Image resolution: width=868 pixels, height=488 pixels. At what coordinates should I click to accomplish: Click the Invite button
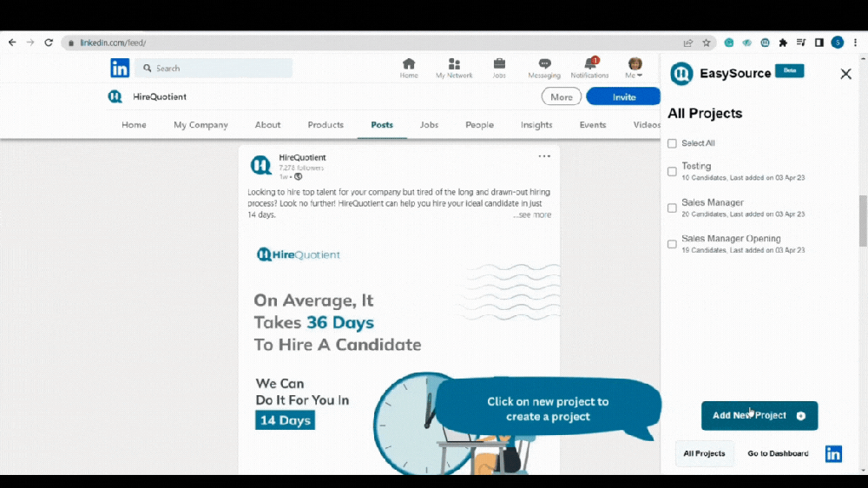point(624,96)
